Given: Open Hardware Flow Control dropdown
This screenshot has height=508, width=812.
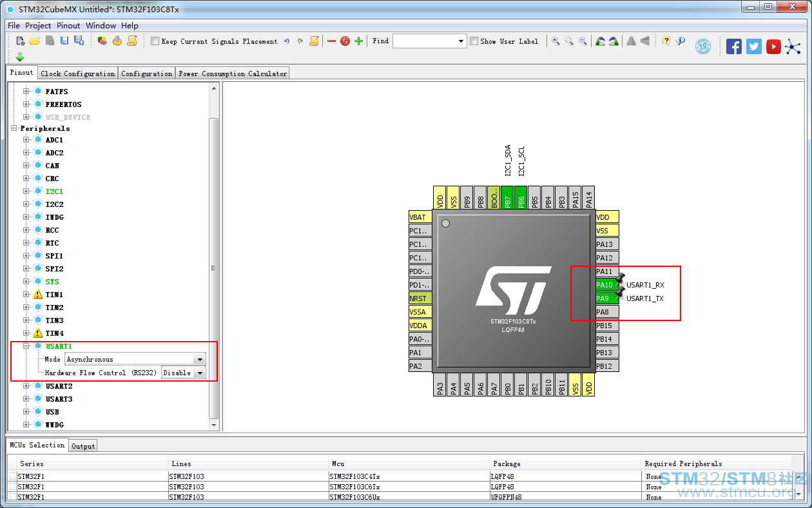Looking at the screenshot, I should tap(200, 373).
